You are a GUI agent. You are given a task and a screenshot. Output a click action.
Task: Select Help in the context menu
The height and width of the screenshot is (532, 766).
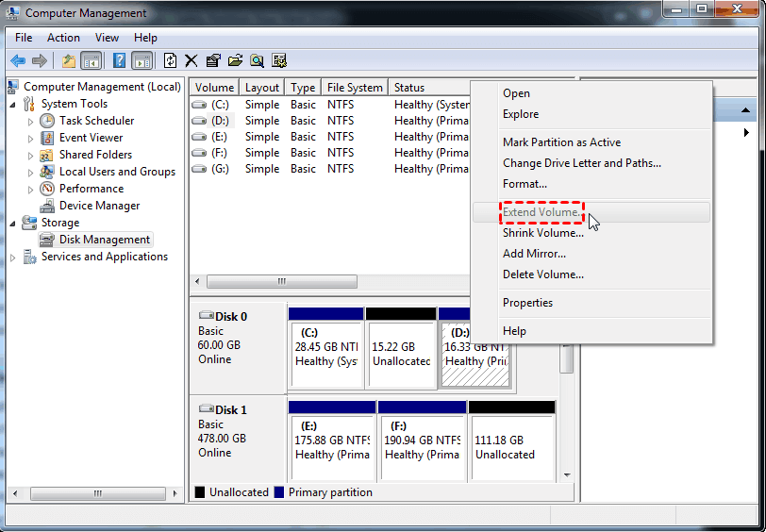pyautogui.click(x=591, y=331)
